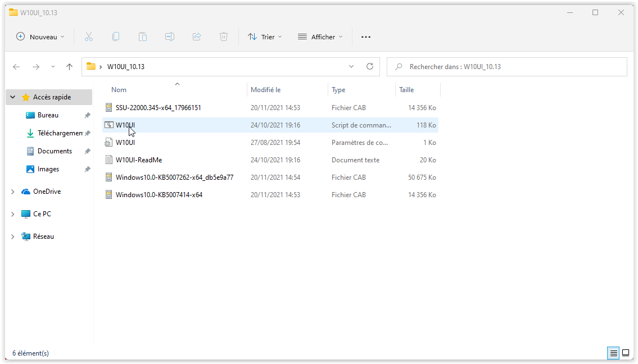
Task: Click the Copy icon in toolbar
Action: tap(116, 37)
